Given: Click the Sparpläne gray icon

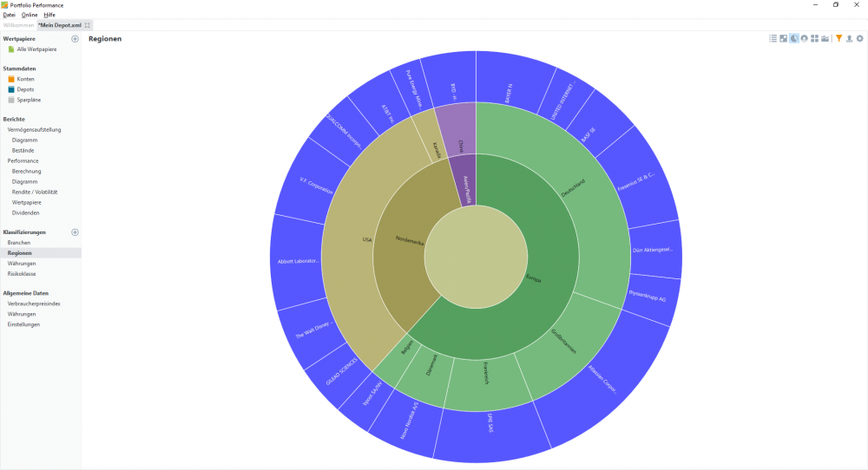Looking at the screenshot, I should coord(11,100).
